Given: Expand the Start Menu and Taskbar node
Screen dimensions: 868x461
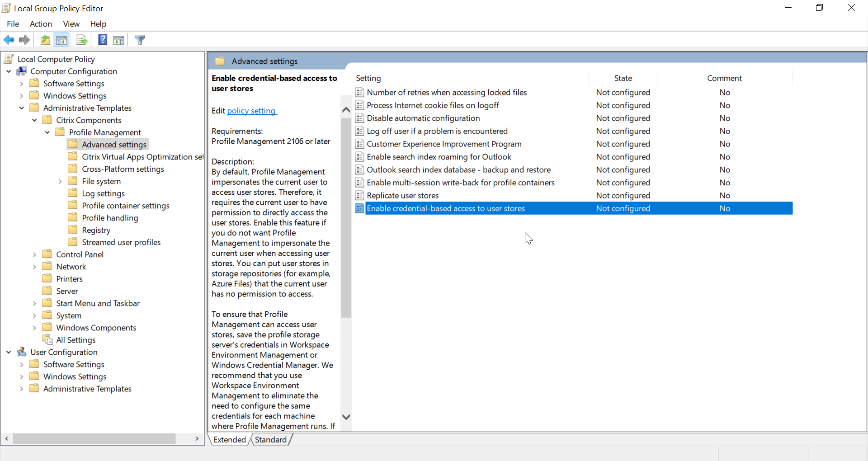Looking at the screenshot, I should click(34, 303).
